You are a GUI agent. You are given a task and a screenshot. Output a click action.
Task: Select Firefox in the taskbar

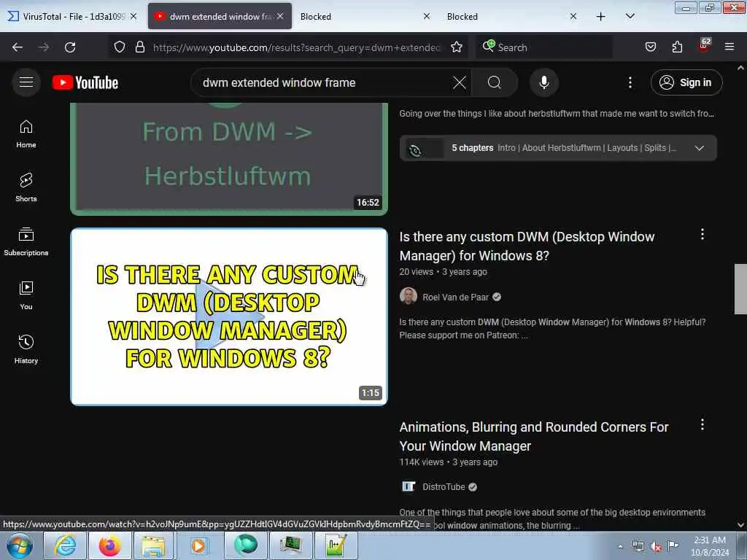[x=109, y=546]
